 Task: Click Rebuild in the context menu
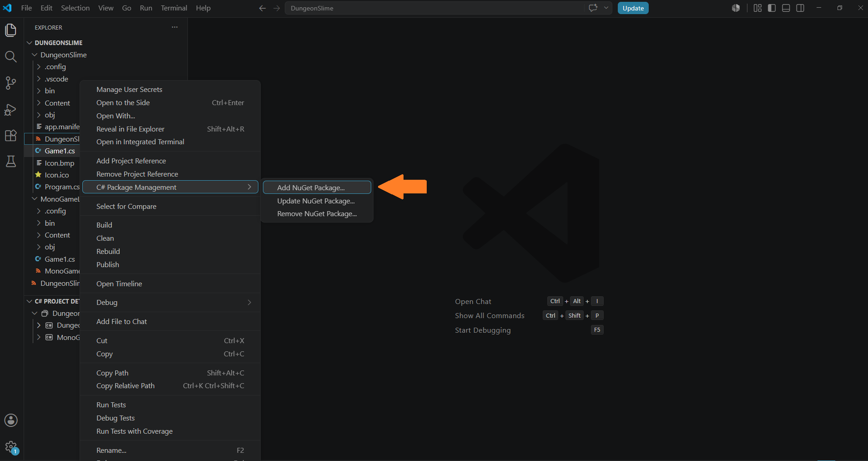[170, 252]
